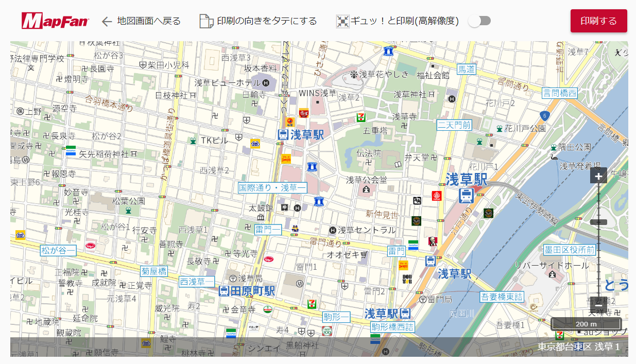Click the FamilyMart icon right of 雷門 label
636x364 pixels.
point(413,245)
